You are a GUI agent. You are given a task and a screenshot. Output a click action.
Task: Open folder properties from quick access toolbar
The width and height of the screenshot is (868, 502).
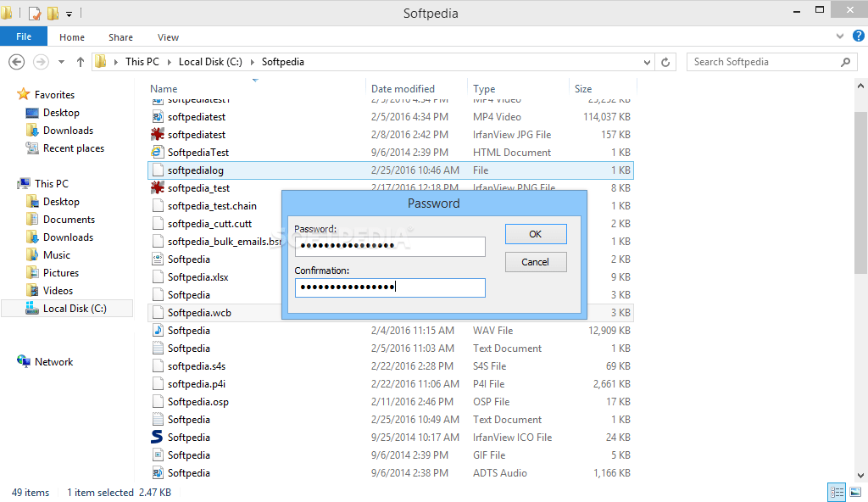pyautogui.click(x=35, y=13)
